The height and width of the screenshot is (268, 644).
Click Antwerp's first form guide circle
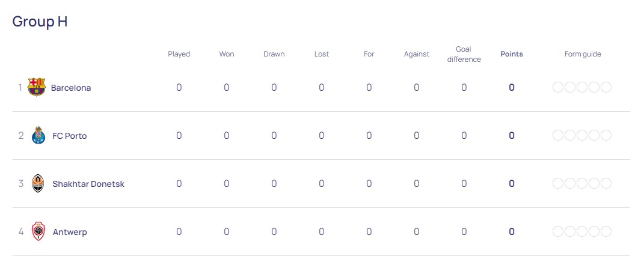[558, 231]
